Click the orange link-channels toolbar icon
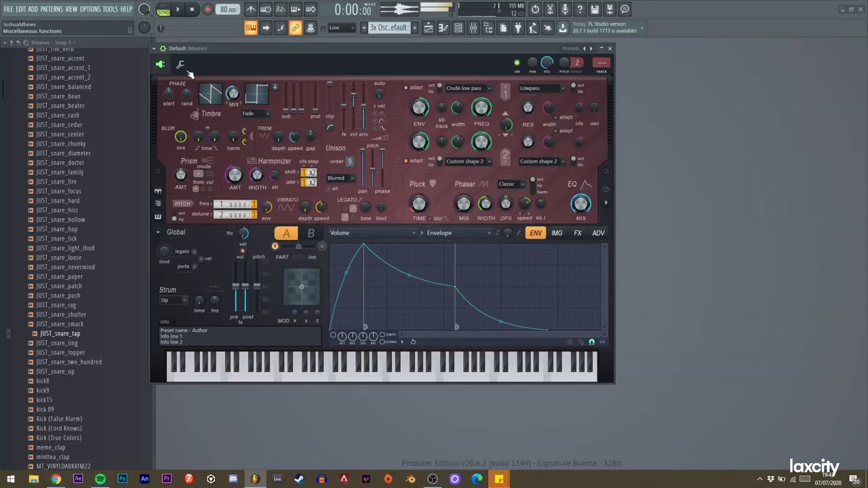Screen dimensions: 868x488 tap(296, 28)
